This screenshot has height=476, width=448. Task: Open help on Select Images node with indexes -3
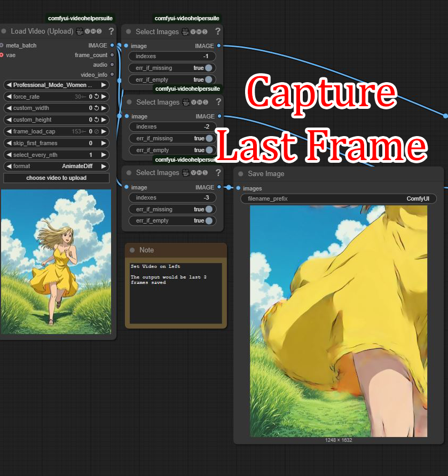(218, 172)
